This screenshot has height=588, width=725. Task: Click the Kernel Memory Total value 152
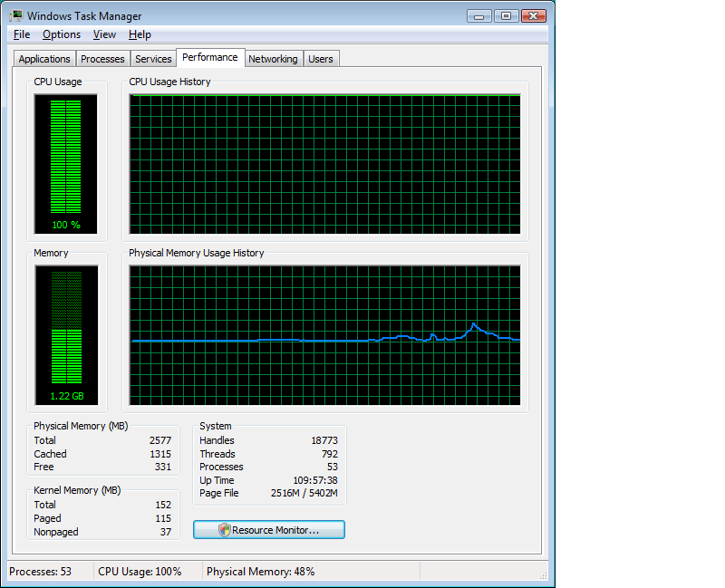click(163, 505)
